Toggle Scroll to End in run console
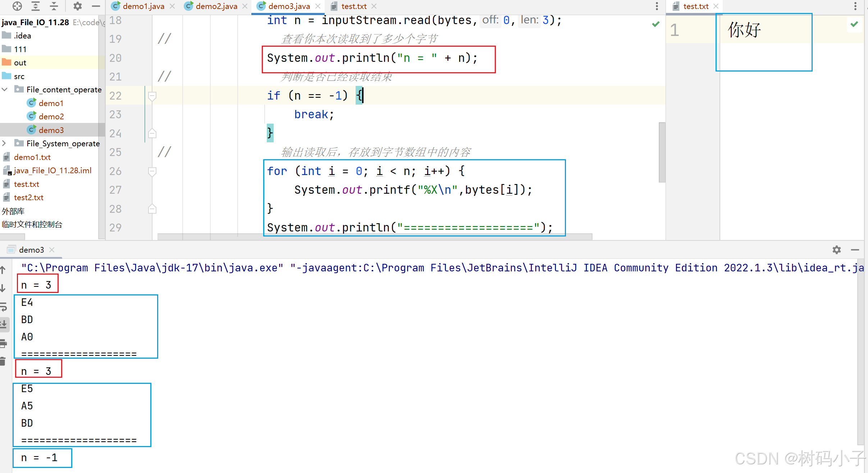 tap(3, 324)
